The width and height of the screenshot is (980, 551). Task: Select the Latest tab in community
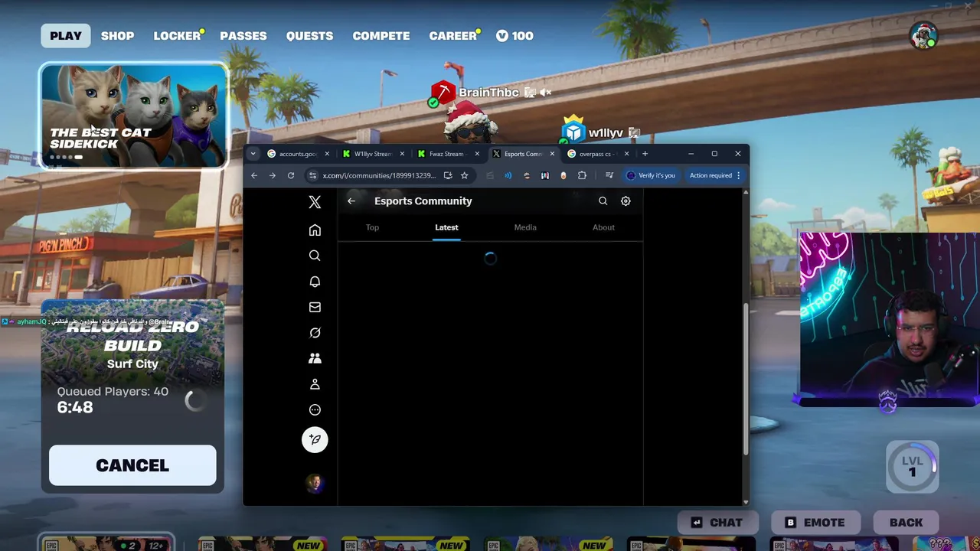point(446,227)
